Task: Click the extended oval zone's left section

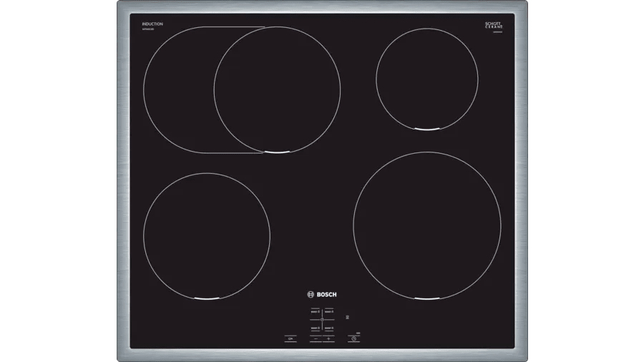Action: [x=179, y=90]
